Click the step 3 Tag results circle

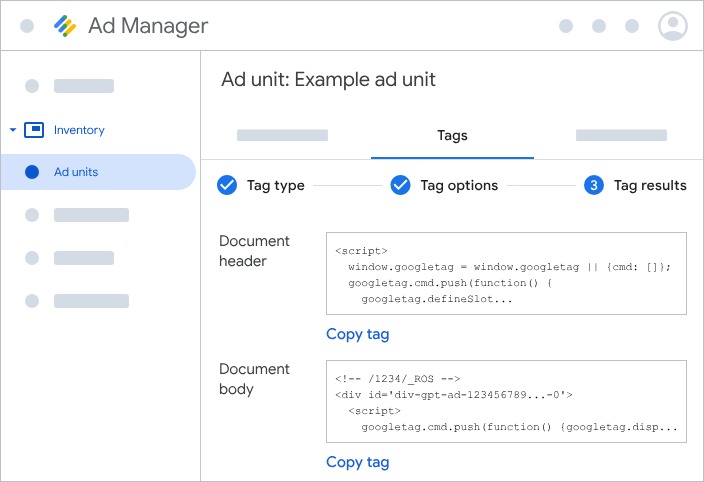tap(594, 185)
